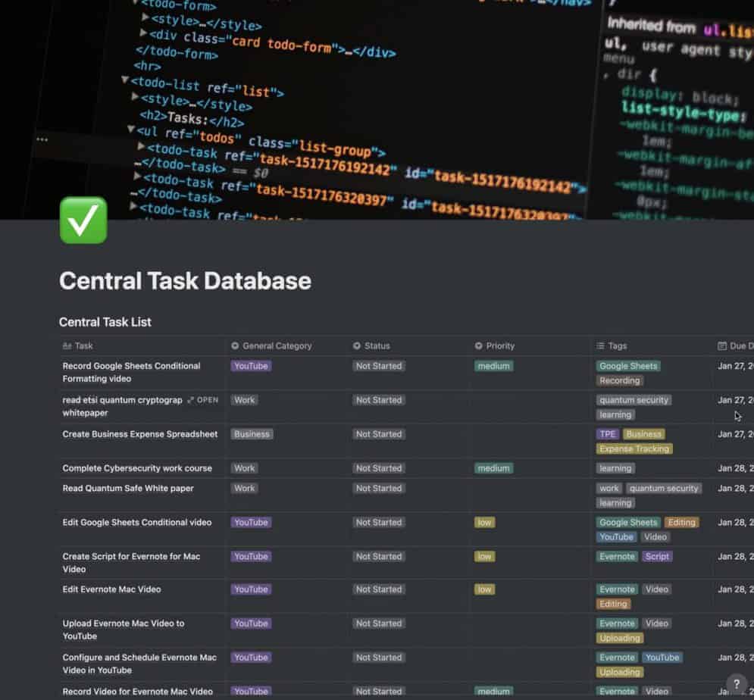Screen dimensions: 754x700
Task: Select 'Read Quantum Safe White paper' task
Action: [x=128, y=488]
